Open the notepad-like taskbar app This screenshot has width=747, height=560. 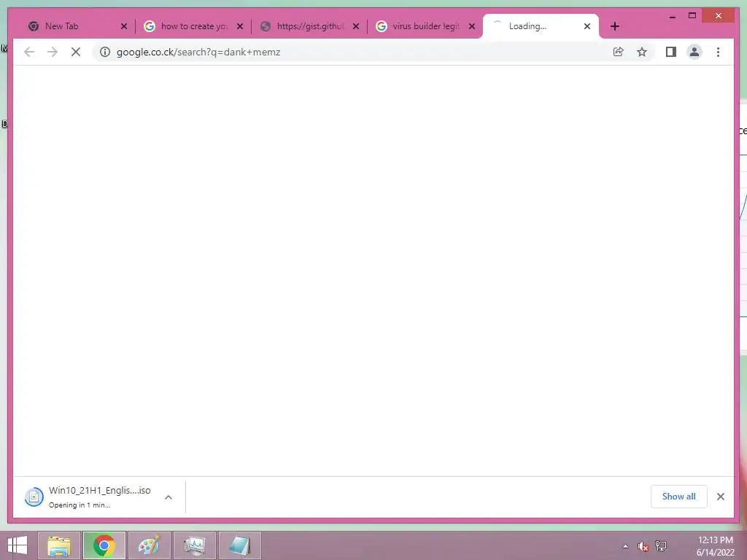pos(239,545)
